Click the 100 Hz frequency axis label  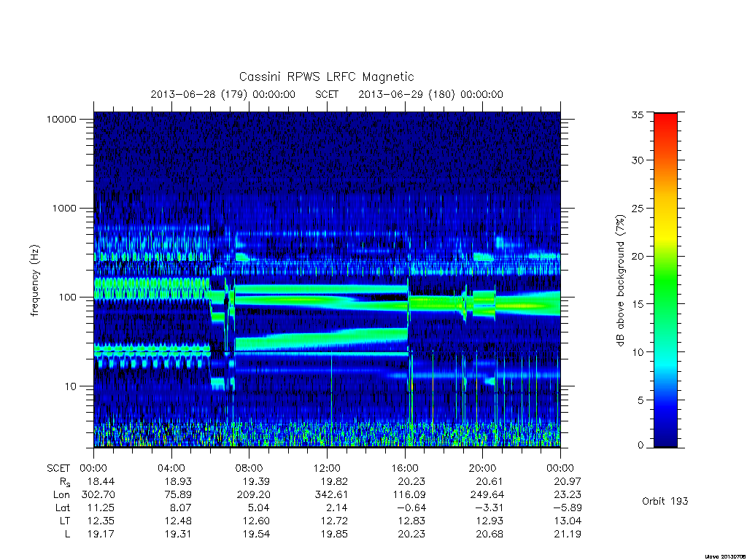(x=67, y=297)
